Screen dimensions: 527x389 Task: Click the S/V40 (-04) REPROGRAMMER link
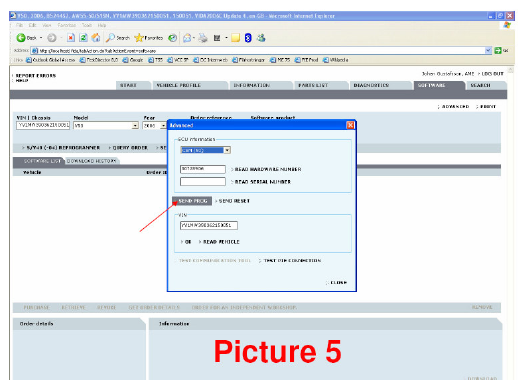(x=63, y=148)
